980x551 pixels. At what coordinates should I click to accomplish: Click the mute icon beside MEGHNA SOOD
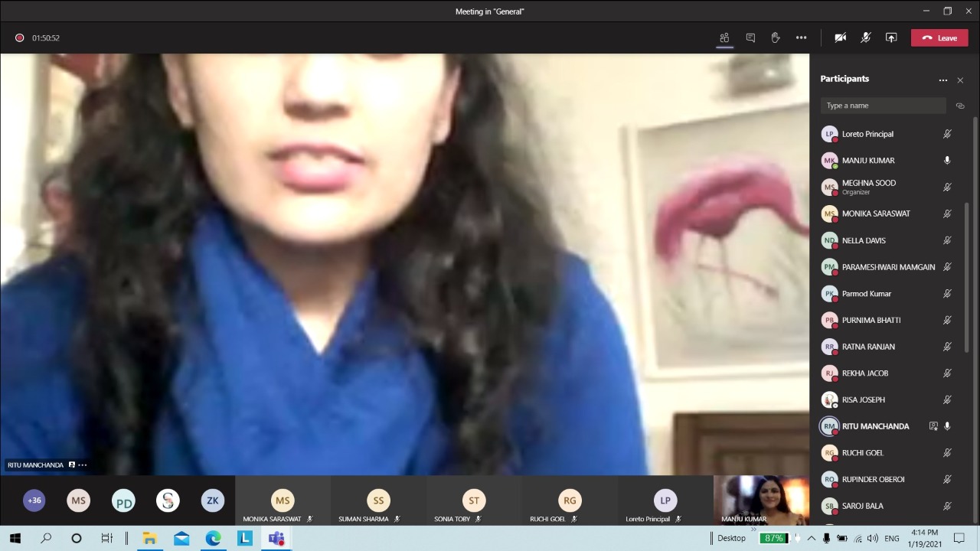click(x=947, y=187)
